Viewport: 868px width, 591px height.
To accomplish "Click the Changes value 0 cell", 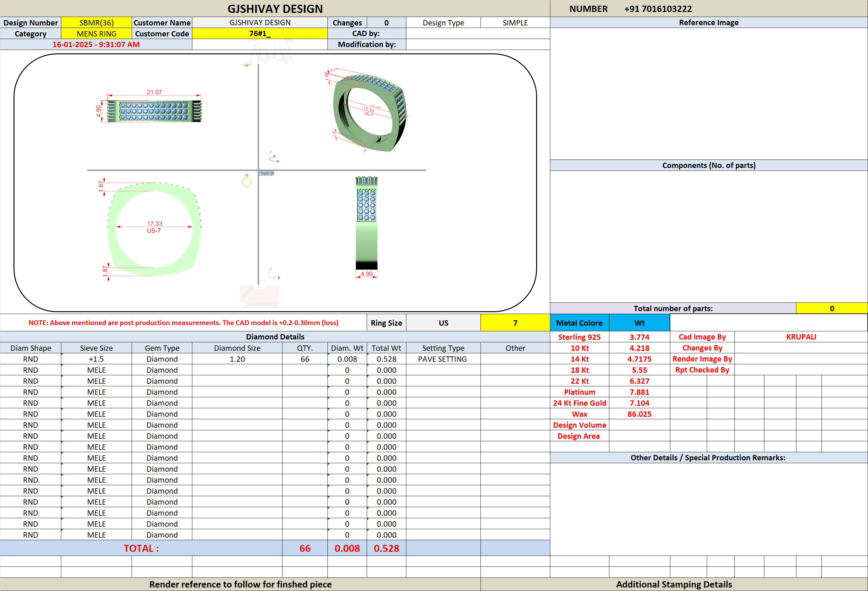I will pyautogui.click(x=386, y=22).
